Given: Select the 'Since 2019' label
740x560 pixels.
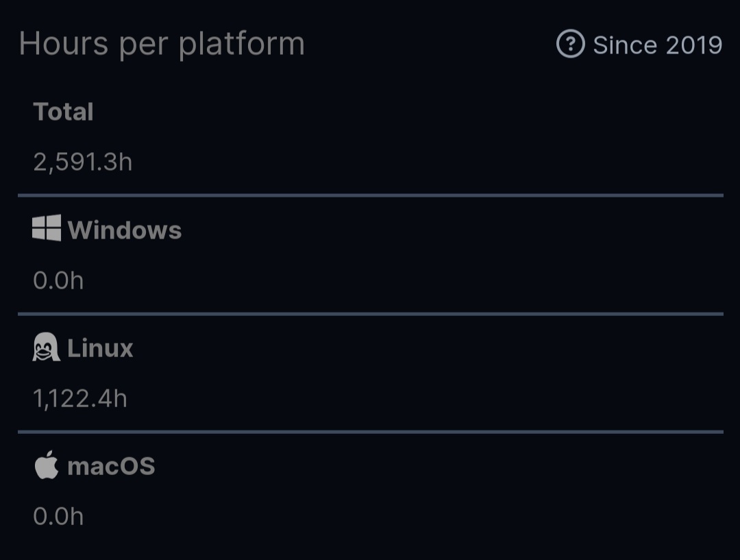Looking at the screenshot, I should (x=657, y=45).
